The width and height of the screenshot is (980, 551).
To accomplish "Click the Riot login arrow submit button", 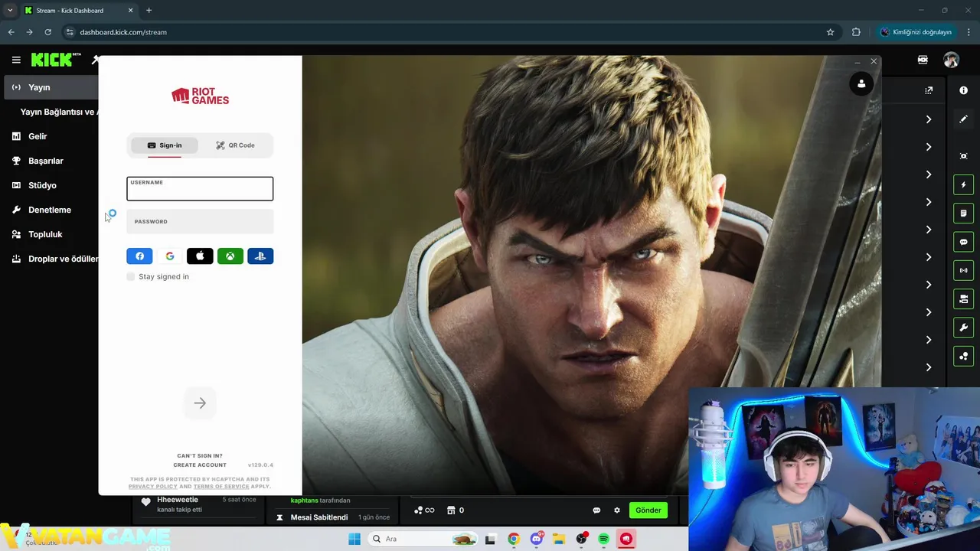I will coord(200,403).
